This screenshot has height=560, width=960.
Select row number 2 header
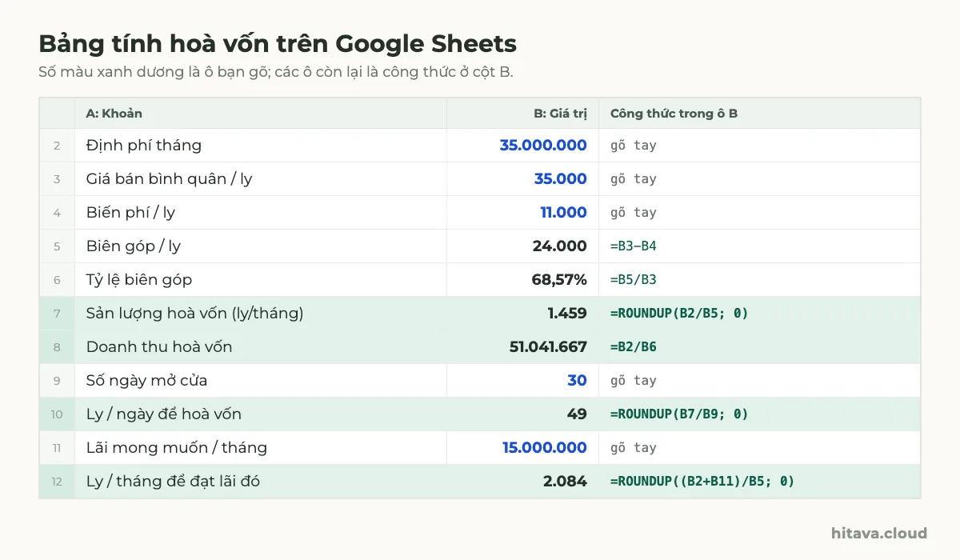pos(57,146)
